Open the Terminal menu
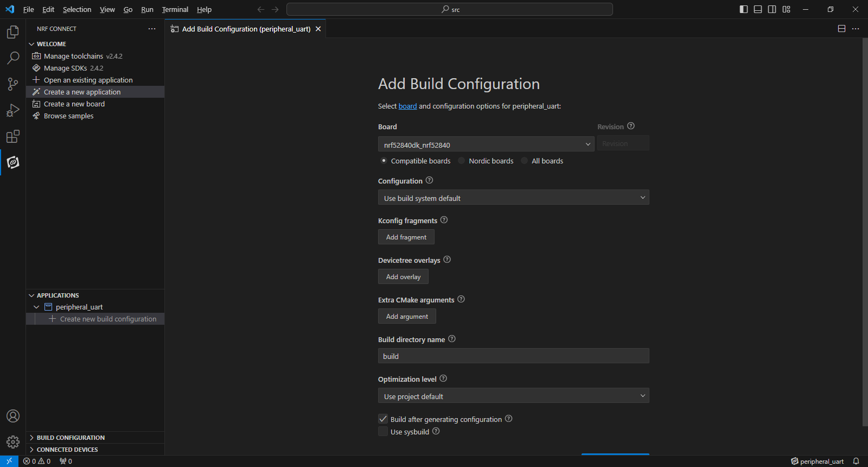 pyautogui.click(x=175, y=10)
